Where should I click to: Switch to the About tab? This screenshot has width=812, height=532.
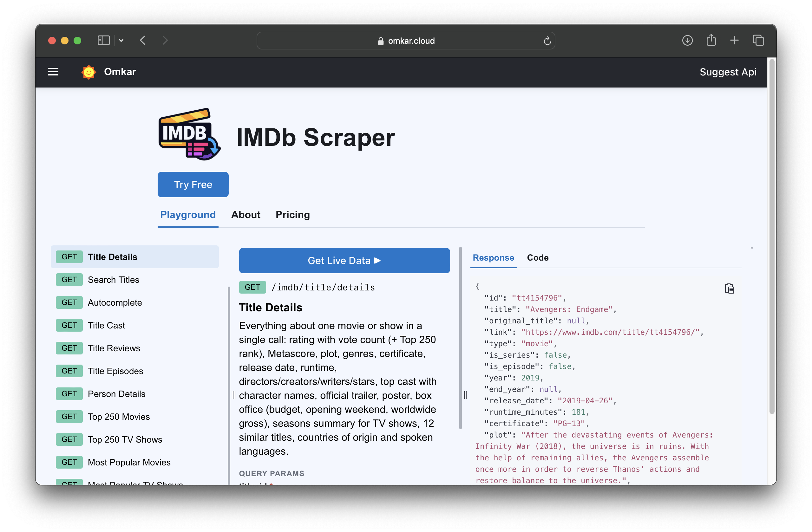tap(246, 215)
